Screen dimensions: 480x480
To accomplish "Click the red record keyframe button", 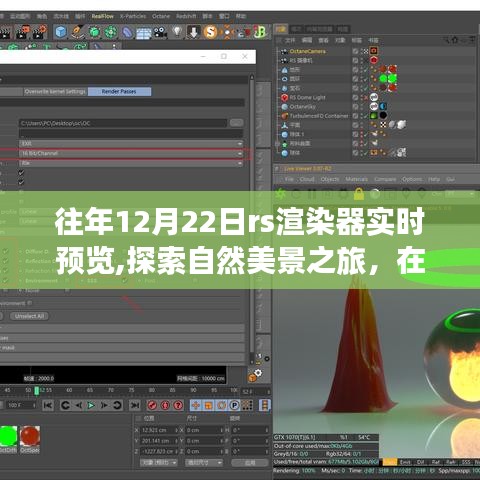I will point(152,405).
